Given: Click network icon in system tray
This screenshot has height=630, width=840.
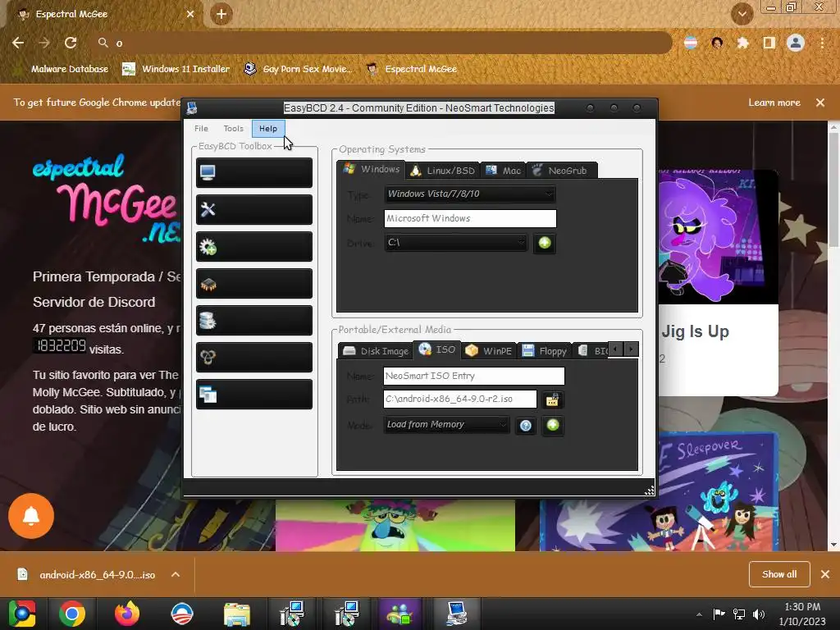Looking at the screenshot, I should pos(739,614).
